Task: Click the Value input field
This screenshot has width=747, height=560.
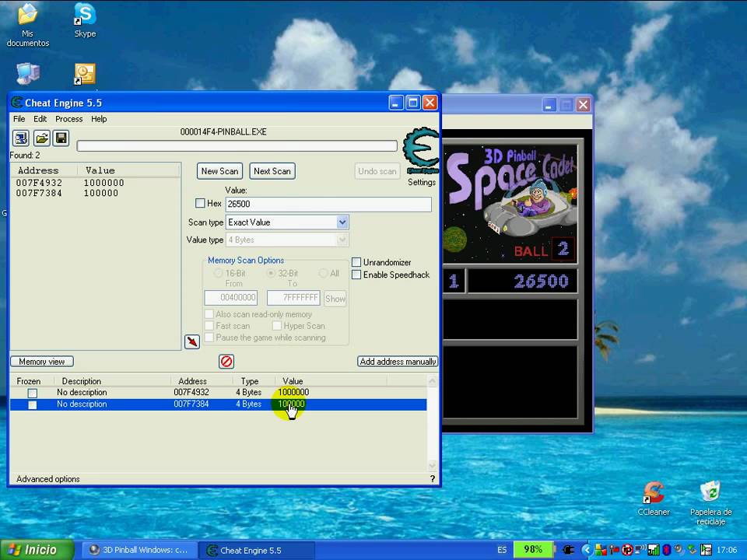Action: click(328, 204)
